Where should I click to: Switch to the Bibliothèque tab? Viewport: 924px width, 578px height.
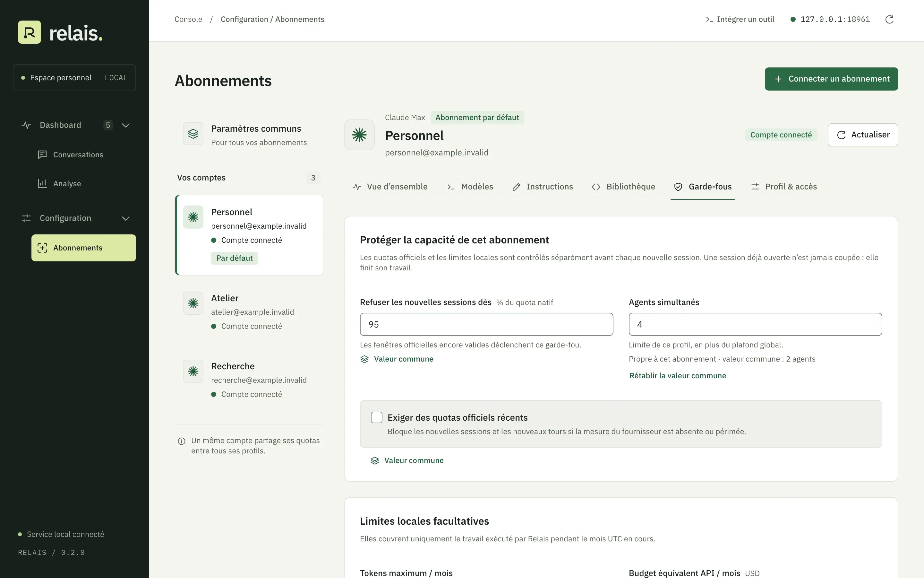pyautogui.click(x=623, y=187)
